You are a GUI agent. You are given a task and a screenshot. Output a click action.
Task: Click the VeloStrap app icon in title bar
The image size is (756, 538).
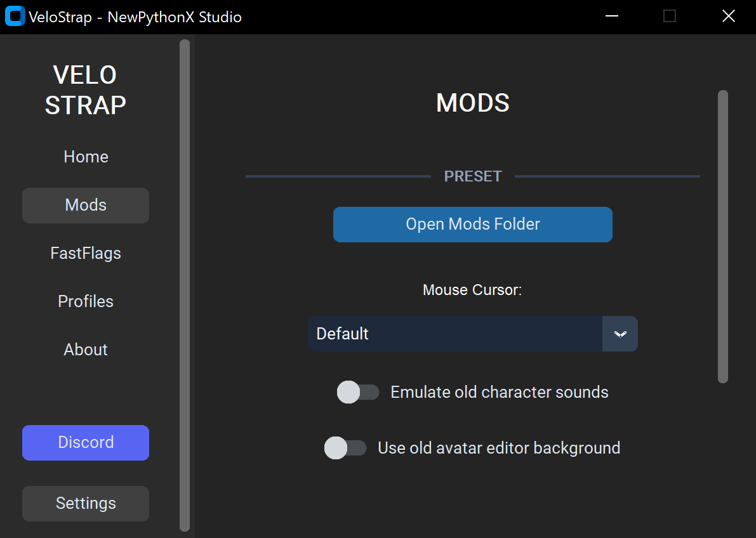(15, 16)
